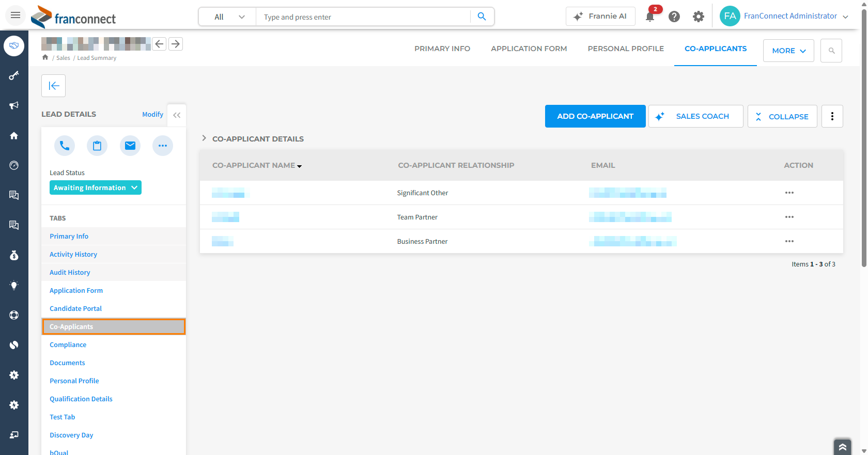Click the phone call icon in Lead Details
The image size is (868, 455).
point(65,146)
